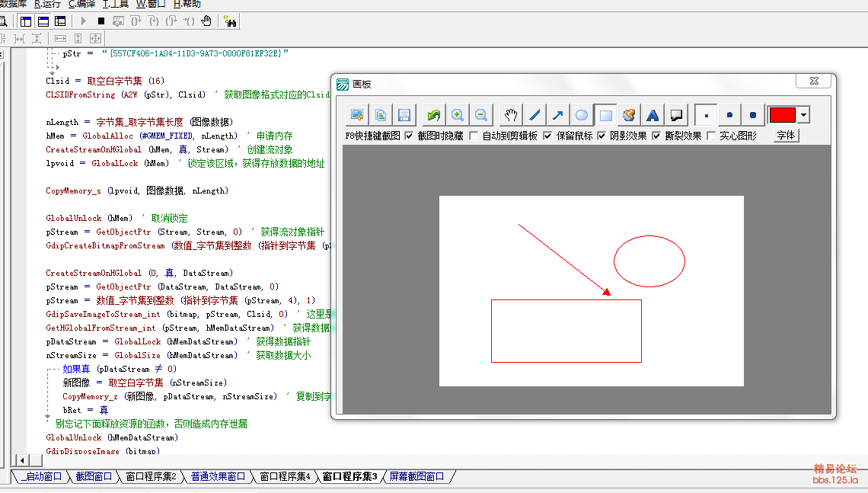Click the horizontal scrollbar left arrow
868x493 pixels.
[21, 460]
